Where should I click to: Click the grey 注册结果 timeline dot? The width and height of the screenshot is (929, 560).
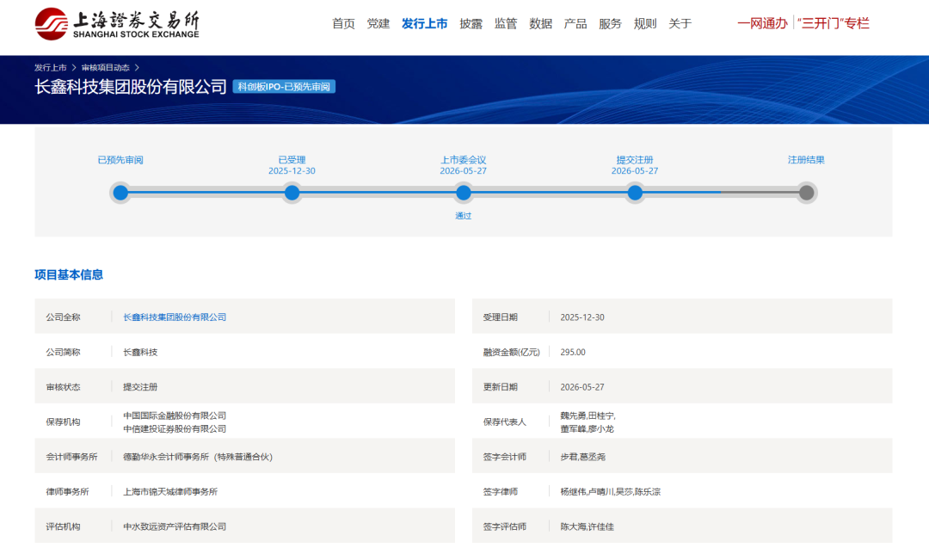click(x=806, y=193)
